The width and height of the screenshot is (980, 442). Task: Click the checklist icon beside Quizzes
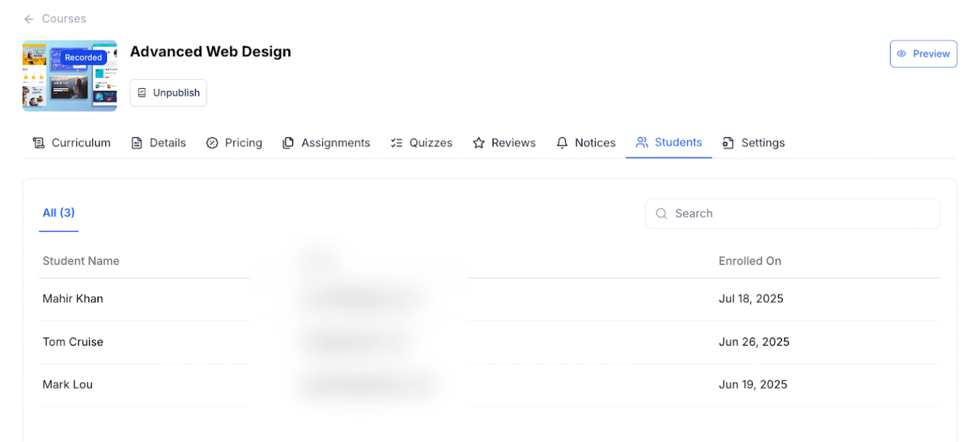click(397, 142)
